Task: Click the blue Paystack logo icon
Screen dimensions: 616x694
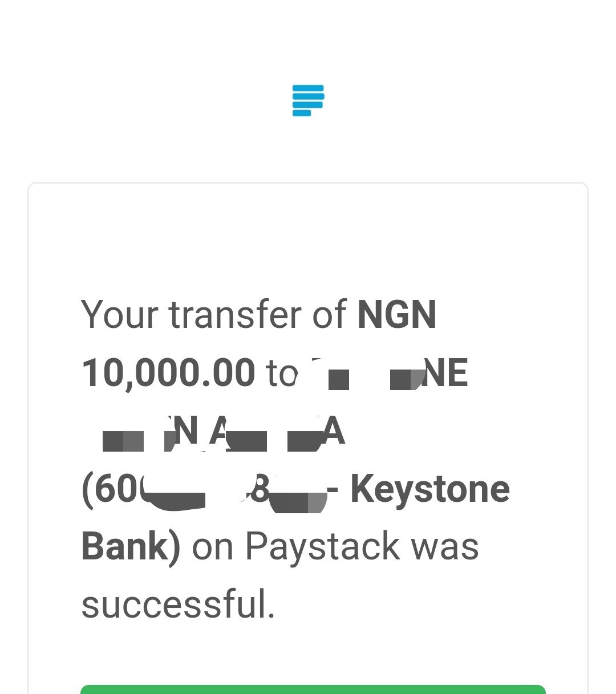Action: 308,100
